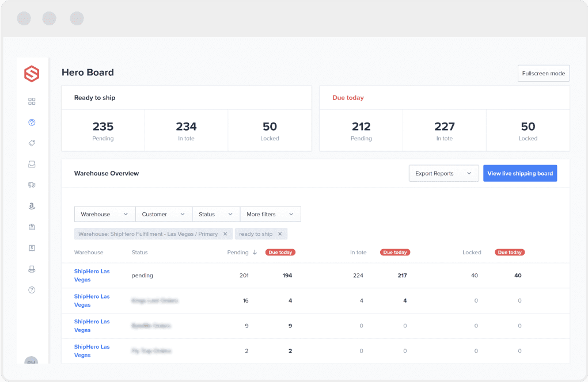
Task: Click the Status column header
Action: coord(139,253)
